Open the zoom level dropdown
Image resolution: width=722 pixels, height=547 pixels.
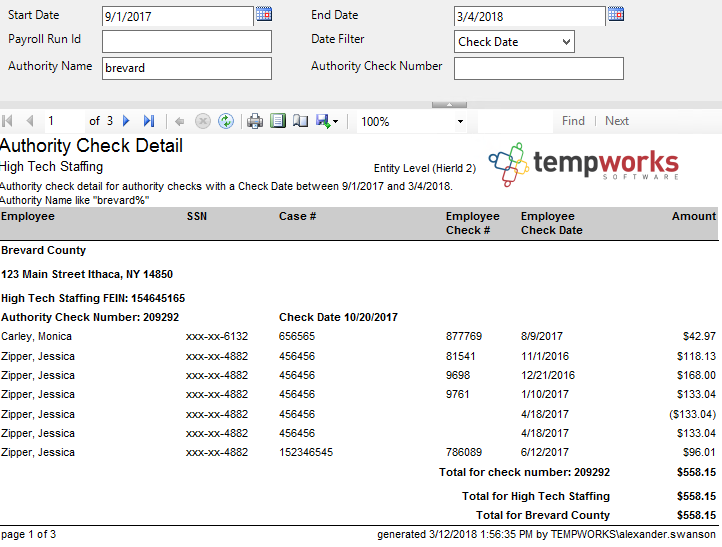click(x=460, y=122)
